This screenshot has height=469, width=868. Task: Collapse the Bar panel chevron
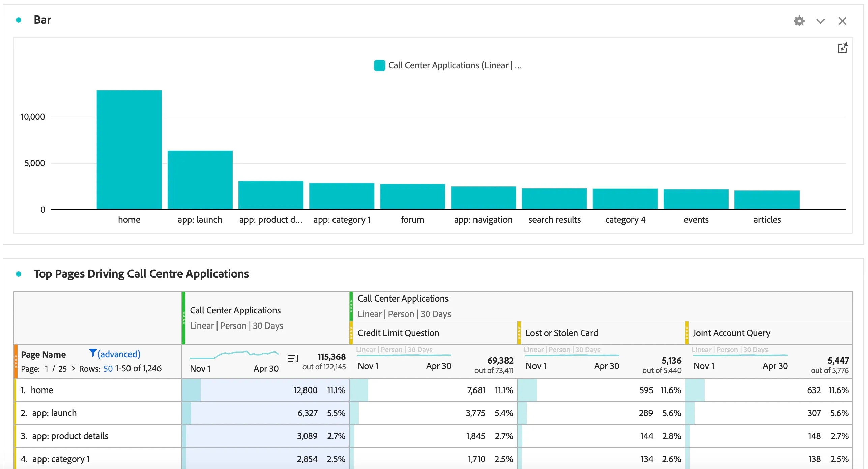tap(820, 21)
